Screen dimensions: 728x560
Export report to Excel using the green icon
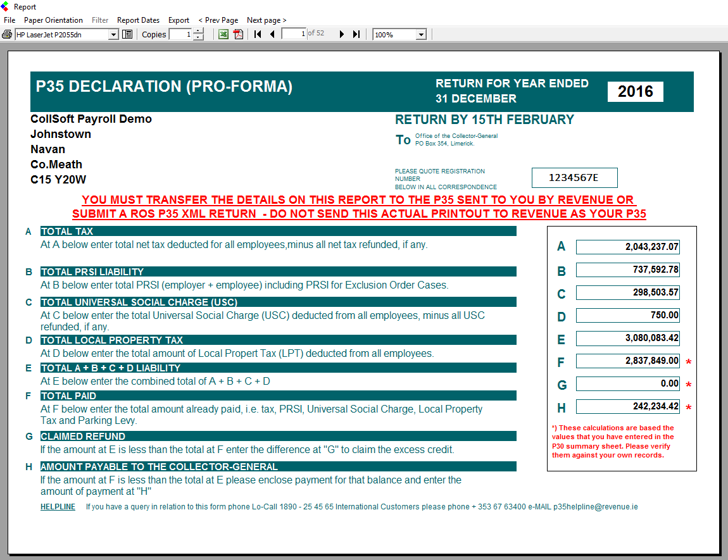tap(223, 34)
